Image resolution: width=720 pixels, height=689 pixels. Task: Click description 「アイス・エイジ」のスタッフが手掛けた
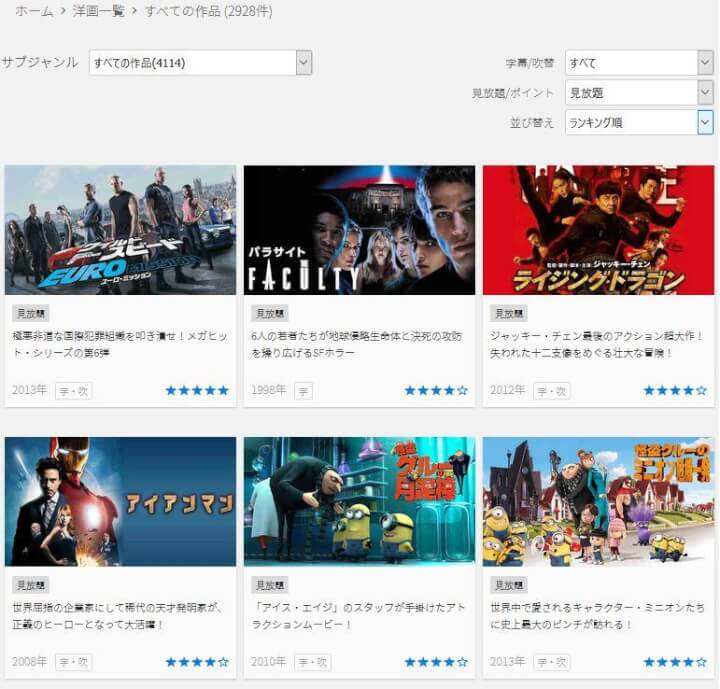(358, 616)
